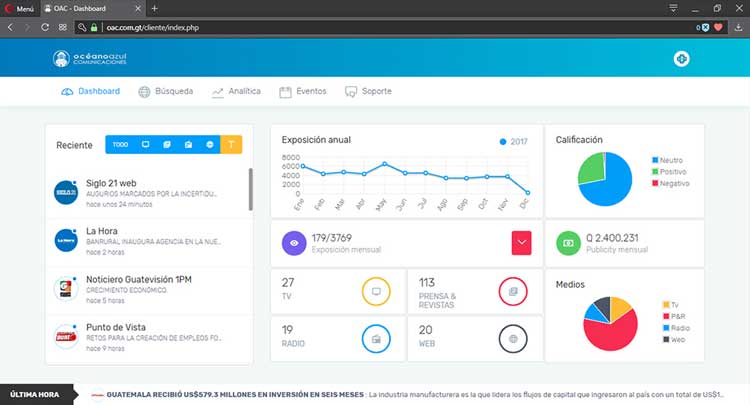Open the user profile icon in header

[682, 59]
